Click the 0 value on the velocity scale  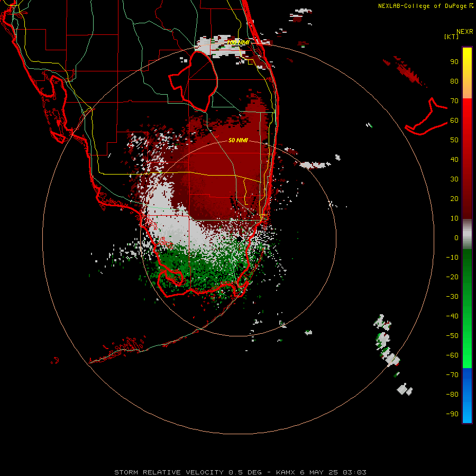[x=456, y=237]
